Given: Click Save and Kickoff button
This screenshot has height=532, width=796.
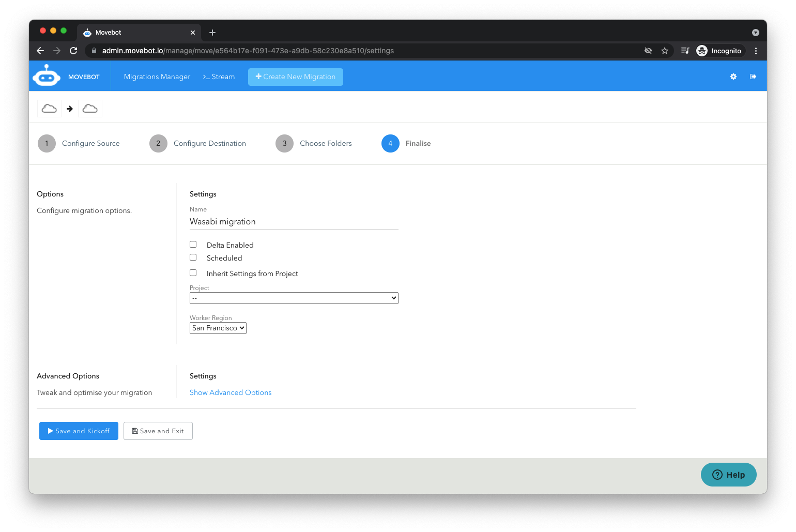Looking at the screenshot, I should pyautogui.click(x=79, y=431).
